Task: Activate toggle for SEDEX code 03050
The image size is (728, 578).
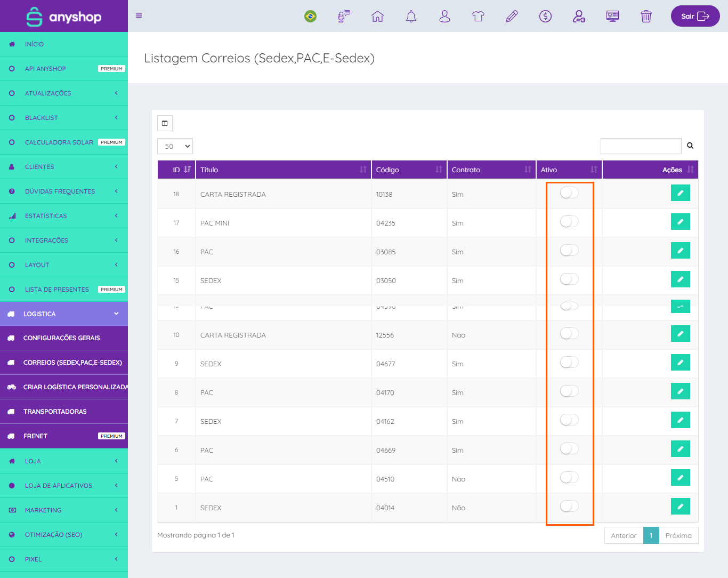Action: click(x=569, y=279)
